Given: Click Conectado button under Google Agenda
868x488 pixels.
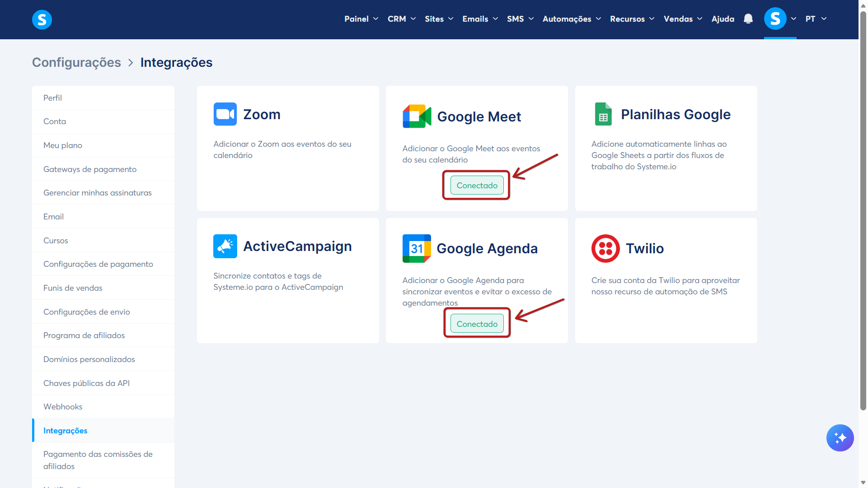Looking at the screenshot, I should coord(477,324).
